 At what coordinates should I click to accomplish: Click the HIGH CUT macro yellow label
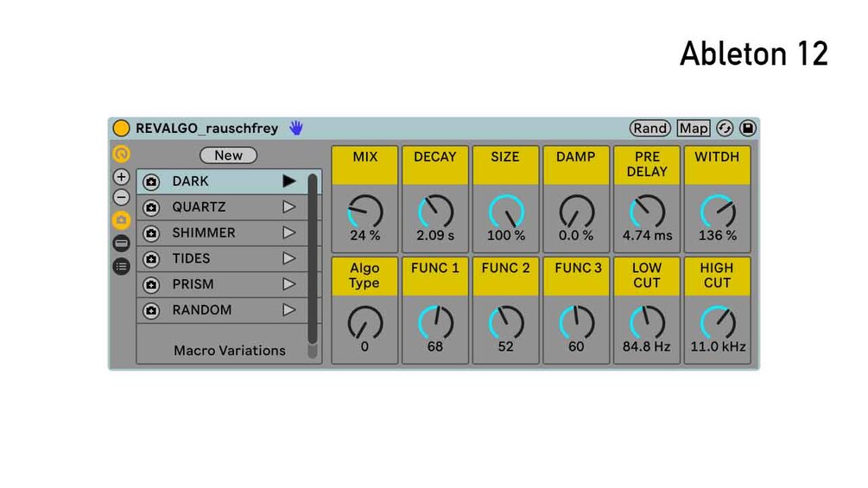[x=718, y=276]
